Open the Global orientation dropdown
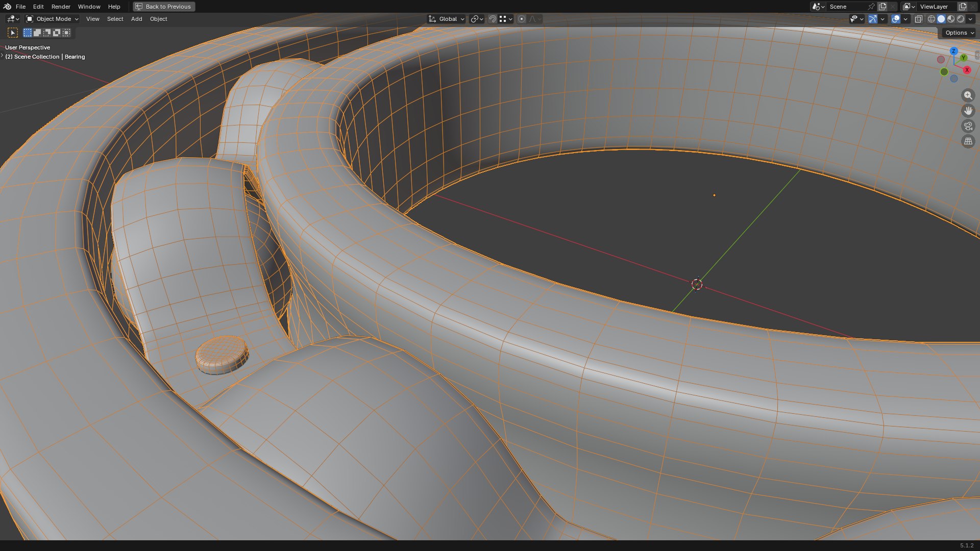This screenshot has height=551, width=980. tap(447, 19)
